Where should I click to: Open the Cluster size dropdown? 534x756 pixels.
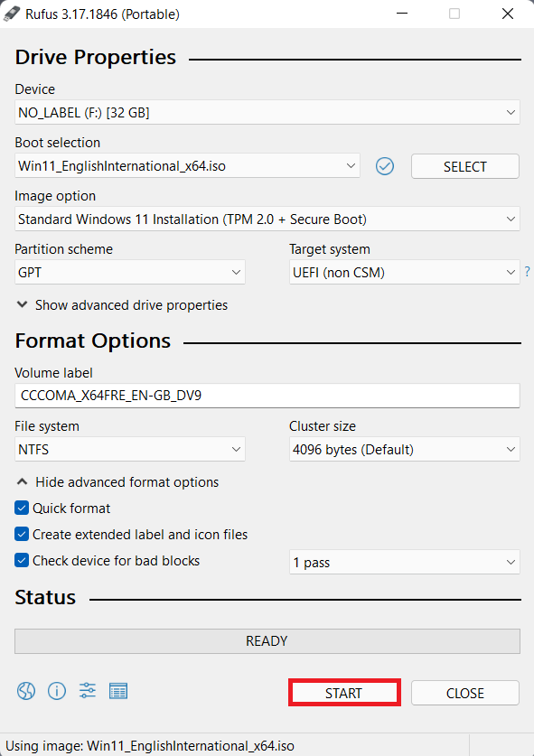404,450
